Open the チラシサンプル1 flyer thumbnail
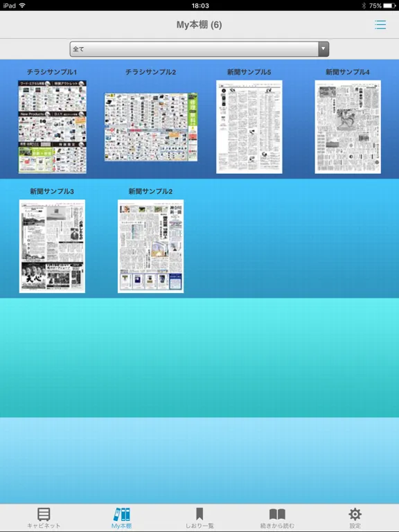 (52, 127)
